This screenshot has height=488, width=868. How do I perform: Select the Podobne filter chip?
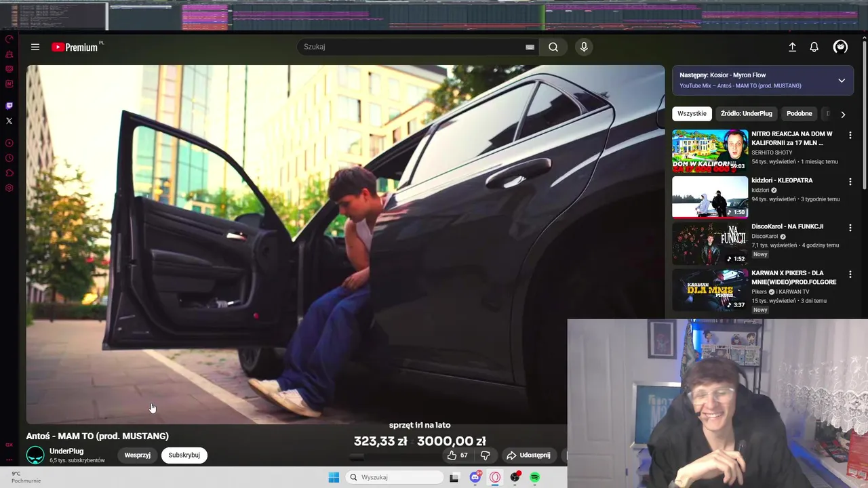799,114
